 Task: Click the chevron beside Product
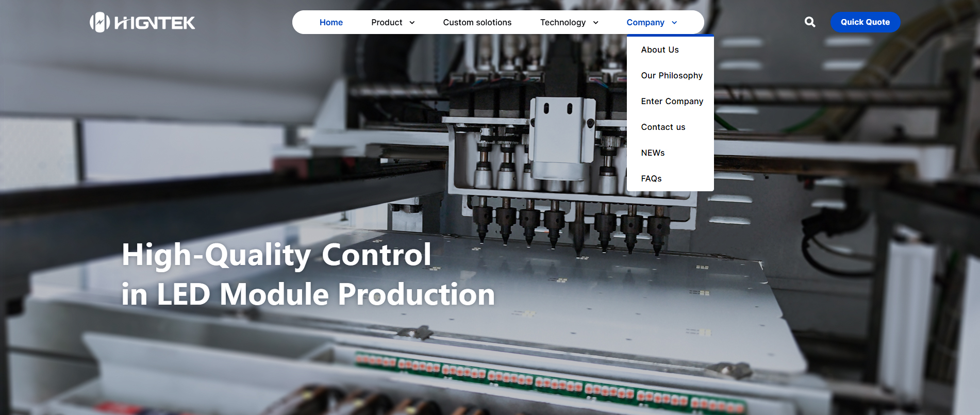pos(412,23)
